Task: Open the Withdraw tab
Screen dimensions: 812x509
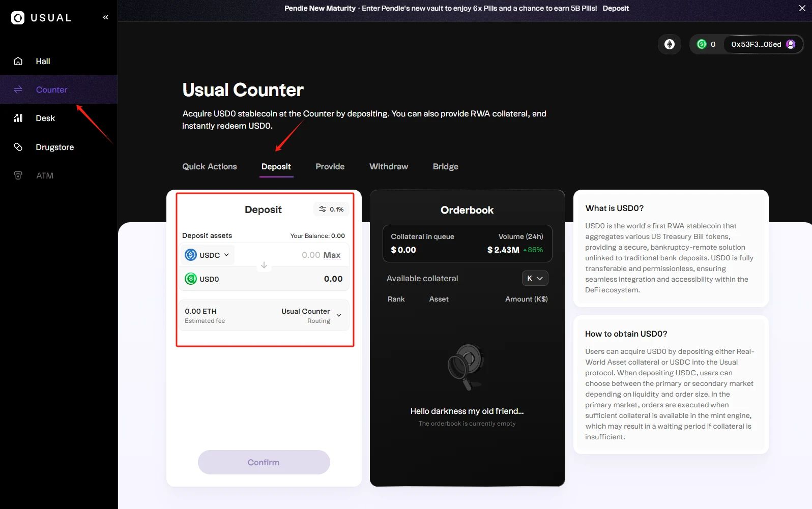Action: pos(389,167)
